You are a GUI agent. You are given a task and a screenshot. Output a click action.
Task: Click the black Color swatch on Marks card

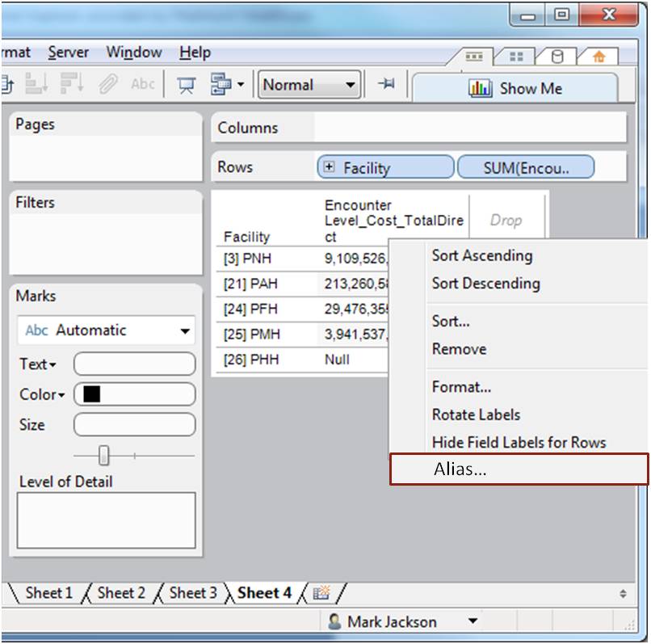tap(92, 394)
